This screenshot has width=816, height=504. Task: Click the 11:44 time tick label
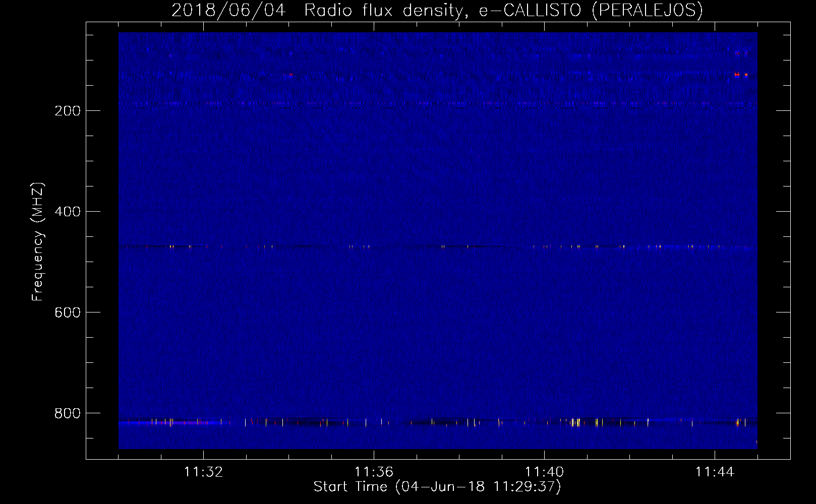[x=715, y=472]
